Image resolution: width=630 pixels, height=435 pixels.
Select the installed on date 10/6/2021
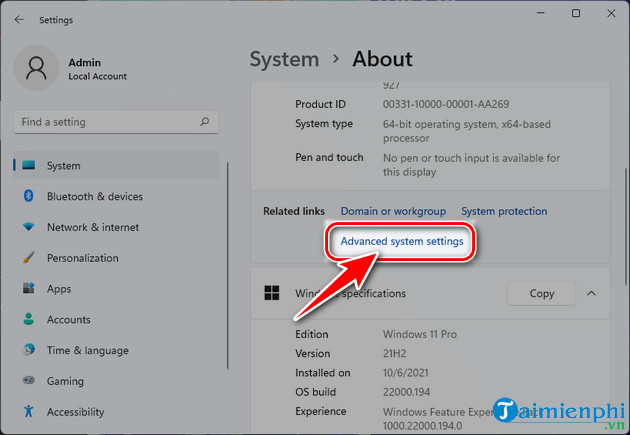(x=405, y=372)
